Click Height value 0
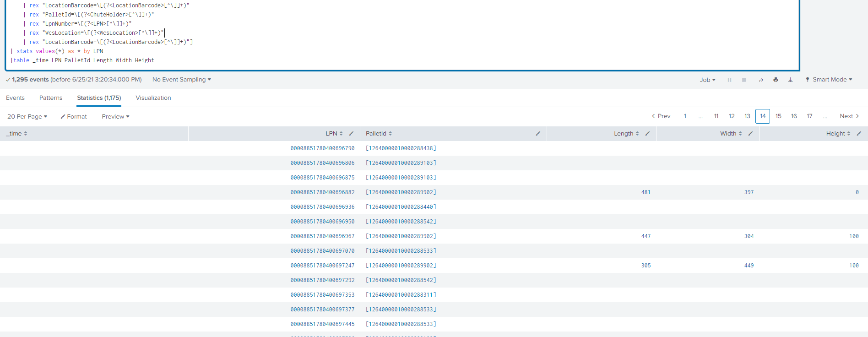The image size is (868, 337). point(857,192)
